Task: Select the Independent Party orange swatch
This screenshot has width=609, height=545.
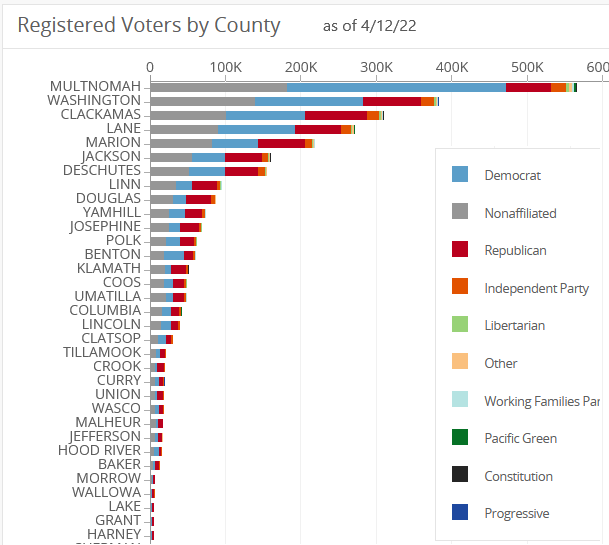Action: point(460,287)
